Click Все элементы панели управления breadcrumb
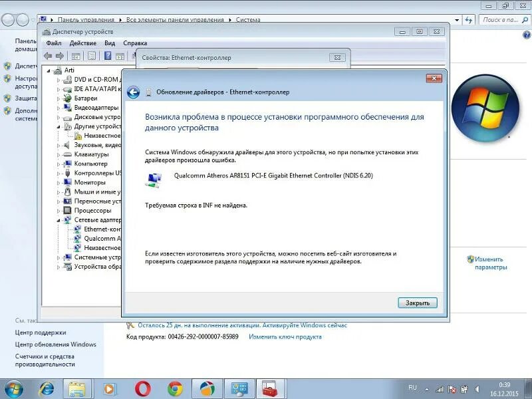This screenshot has height=399, width=532. pos(175,20)
